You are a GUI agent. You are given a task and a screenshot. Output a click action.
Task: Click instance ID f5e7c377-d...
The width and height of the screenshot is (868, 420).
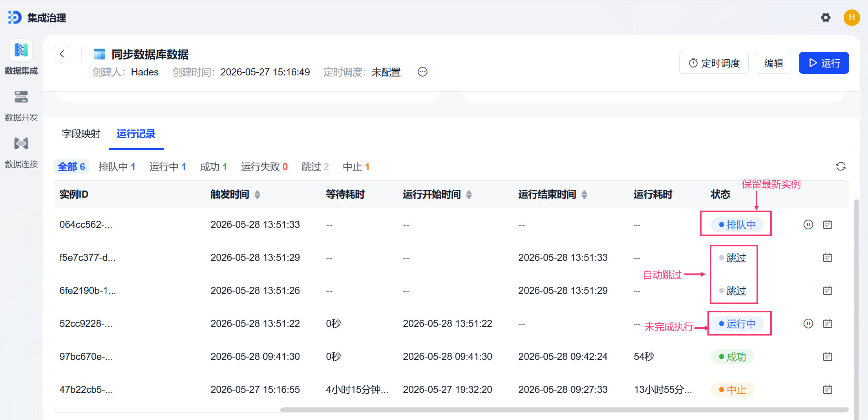[x=88, y=258]
